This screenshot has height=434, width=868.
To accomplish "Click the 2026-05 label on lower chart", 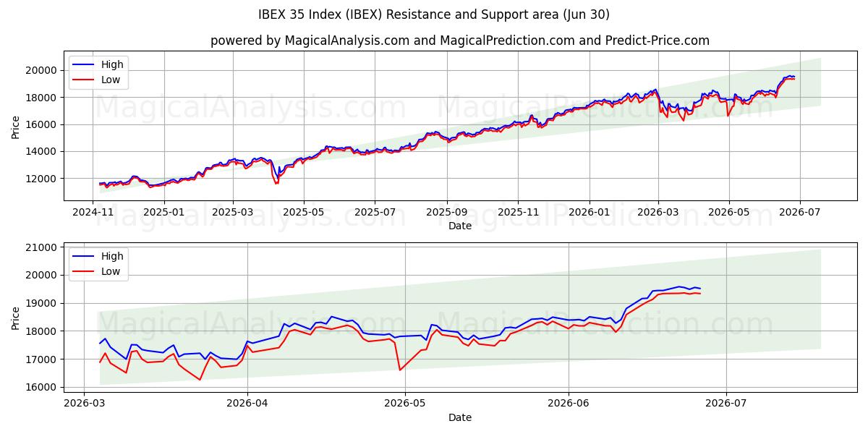I will 405,404.
